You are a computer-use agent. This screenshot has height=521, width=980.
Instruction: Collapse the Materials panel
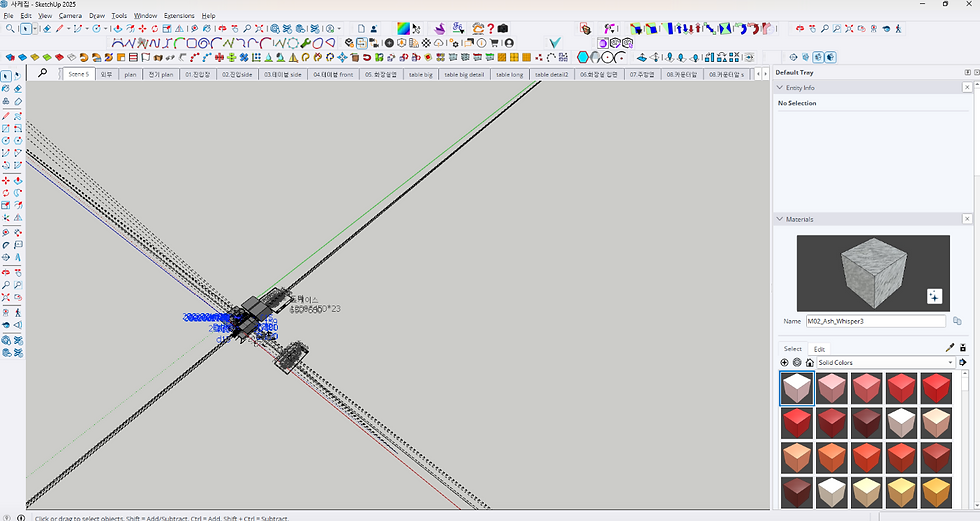779,219
